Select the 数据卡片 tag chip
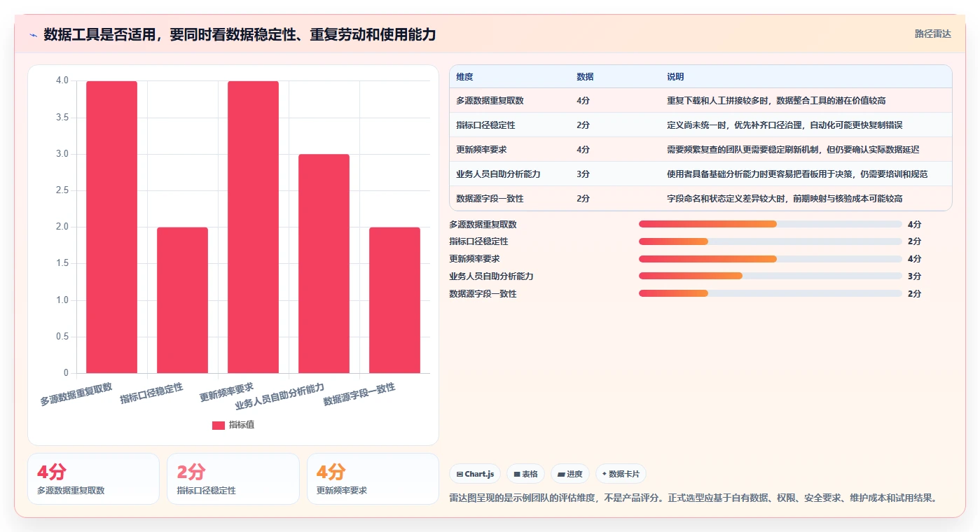980x532 pixels. tap(621, 474)
